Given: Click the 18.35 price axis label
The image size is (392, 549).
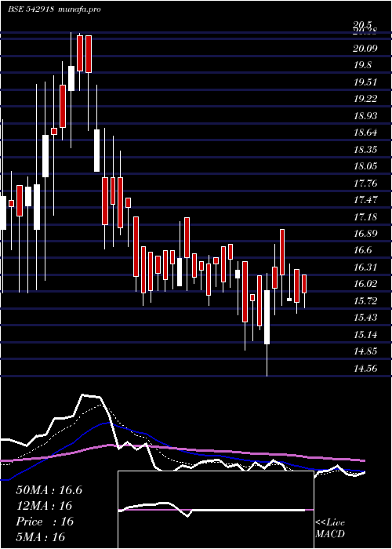Looking at the screenshot, I should (x=365, y=150).
